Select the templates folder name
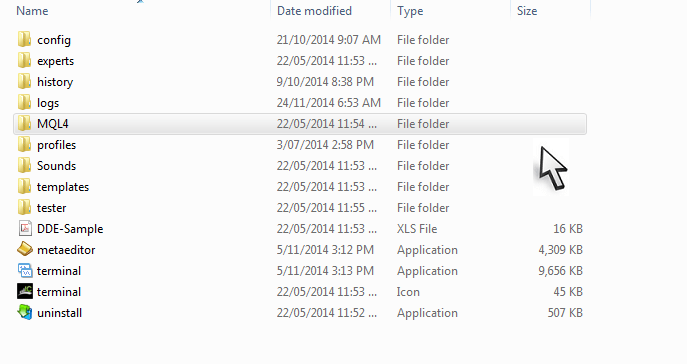Screen dimensions: 687x364 [63, 187]
